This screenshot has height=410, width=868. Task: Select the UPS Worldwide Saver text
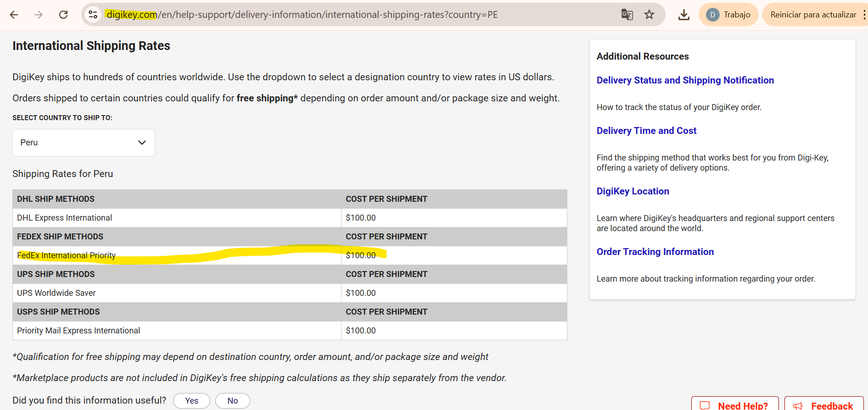(56, 293)
